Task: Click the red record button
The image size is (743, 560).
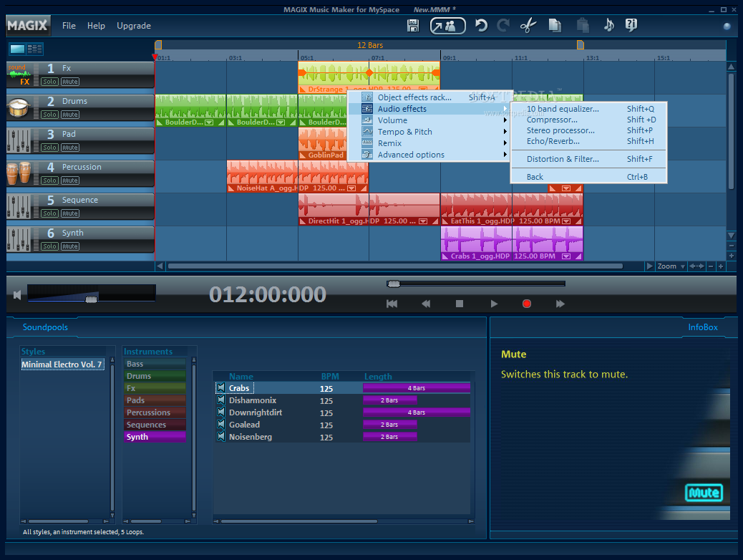Action: click(x=526, y=304)
